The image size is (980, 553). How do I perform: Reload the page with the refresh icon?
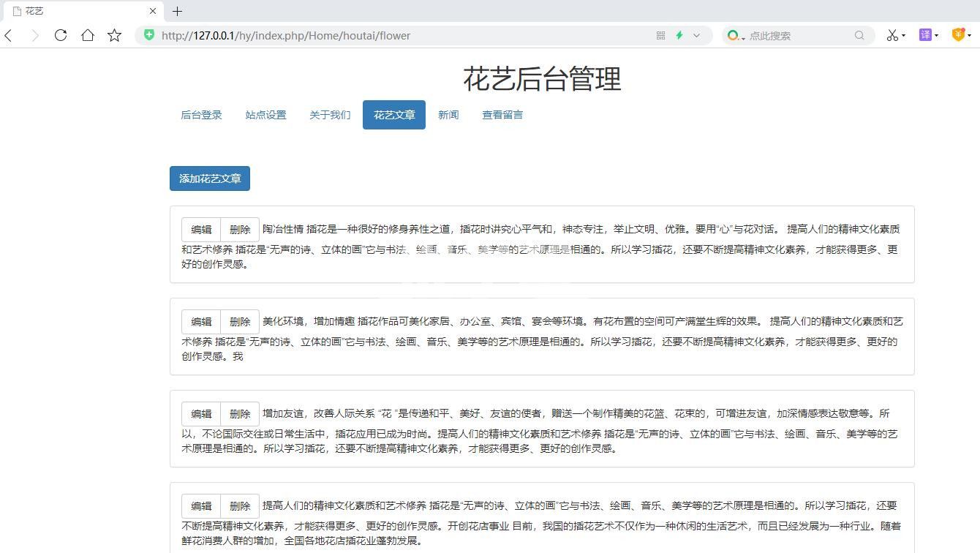coord(61,35)
